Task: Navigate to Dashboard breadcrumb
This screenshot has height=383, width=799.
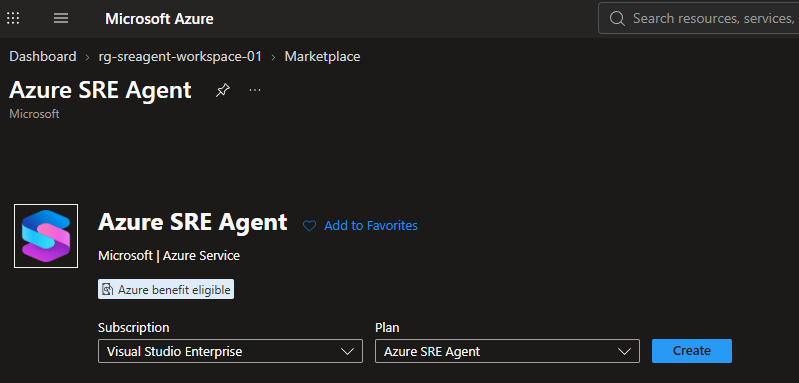Action: [43, 57]
